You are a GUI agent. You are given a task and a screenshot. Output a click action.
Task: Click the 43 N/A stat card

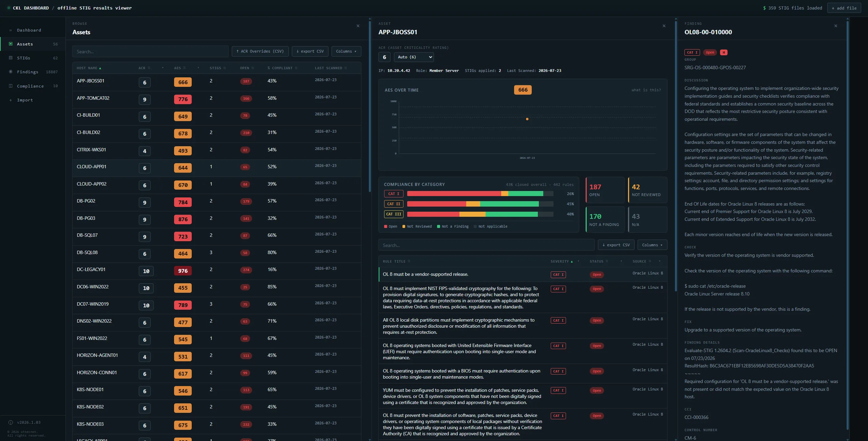pos(647,219)
